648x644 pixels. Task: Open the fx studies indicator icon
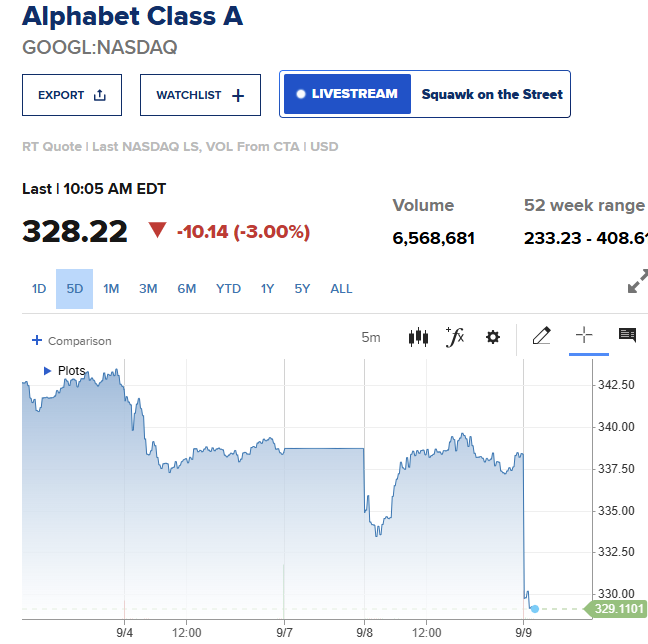455,337
